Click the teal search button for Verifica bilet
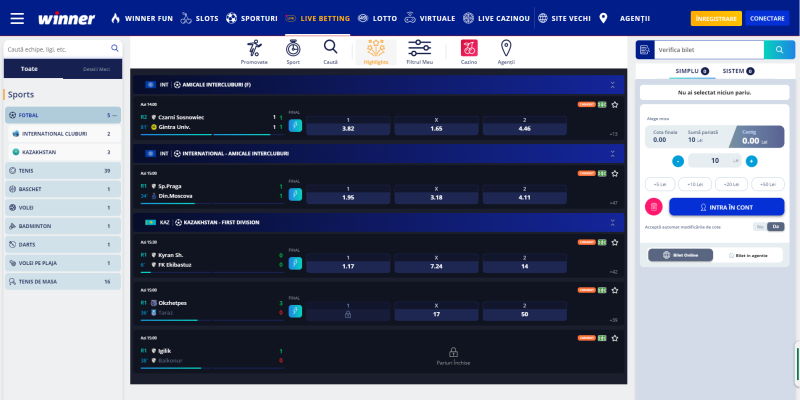This screenshot has height=400, width=800. (779, 50)
